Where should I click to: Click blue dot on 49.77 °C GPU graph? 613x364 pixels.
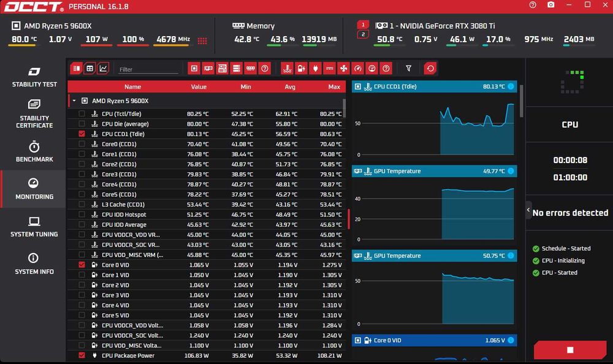click(511, 171)
